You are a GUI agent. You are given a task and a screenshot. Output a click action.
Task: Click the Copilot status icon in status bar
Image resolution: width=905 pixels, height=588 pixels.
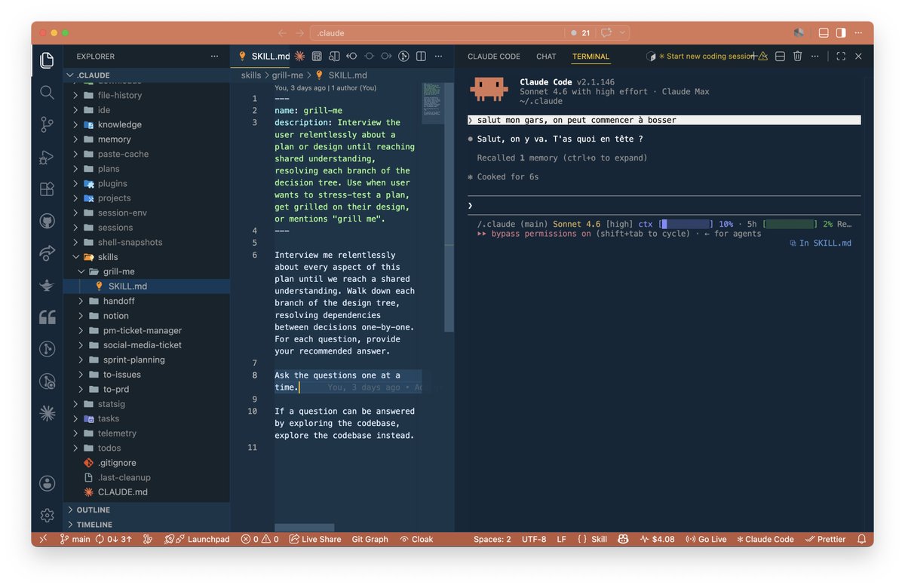[x=623, y=539]
